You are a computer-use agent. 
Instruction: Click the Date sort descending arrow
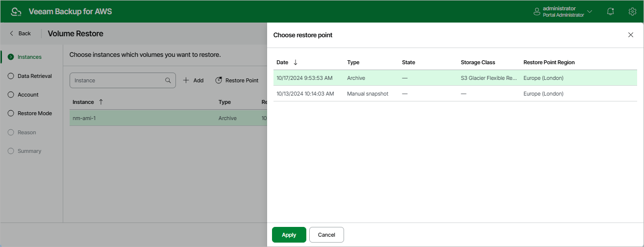click(x=295, y=62)
